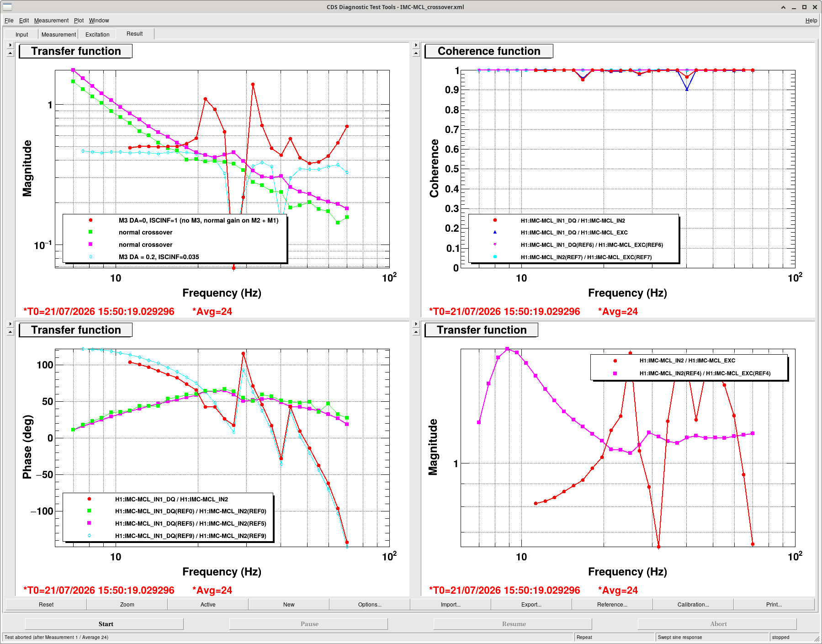
Task: Switch to the Excitation tab
Action: [97, 35]
